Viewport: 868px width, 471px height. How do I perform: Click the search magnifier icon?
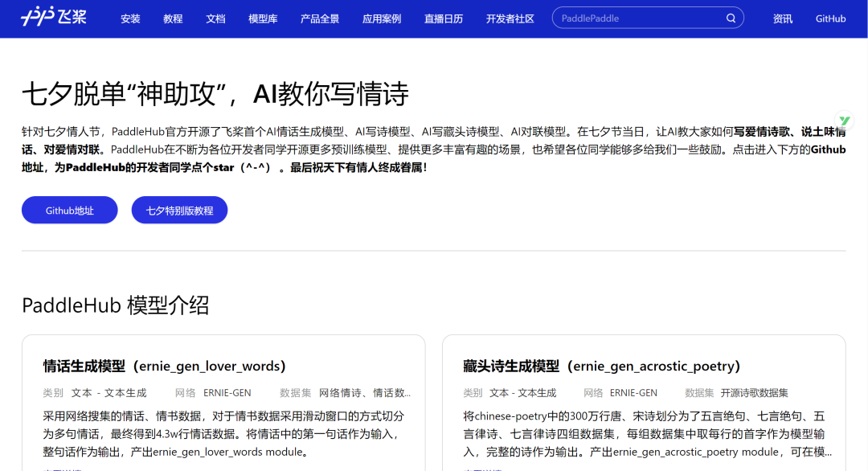[731, 18]
